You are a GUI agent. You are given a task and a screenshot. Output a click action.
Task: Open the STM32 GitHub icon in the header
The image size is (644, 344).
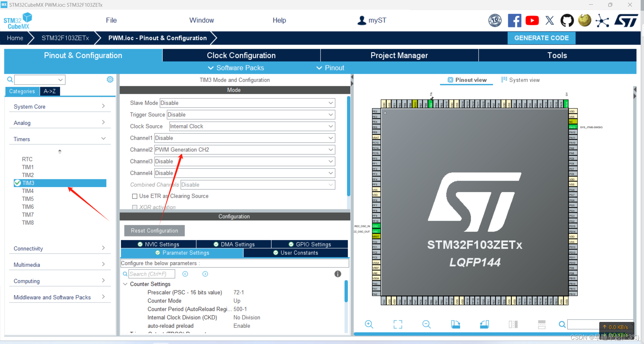(567, 20)
